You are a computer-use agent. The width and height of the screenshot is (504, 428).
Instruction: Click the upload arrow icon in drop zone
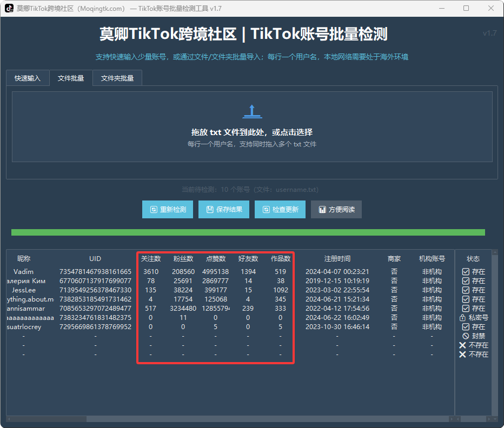tap(252, 111)
